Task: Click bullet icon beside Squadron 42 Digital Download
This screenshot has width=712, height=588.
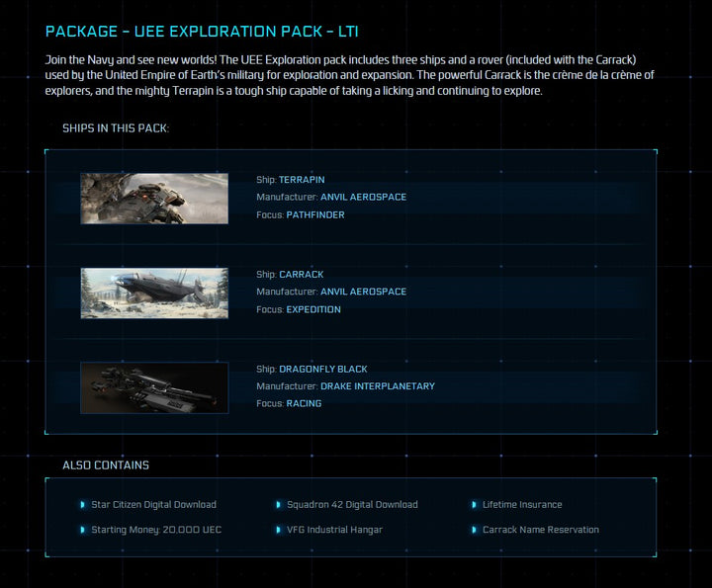Action: 278,505
